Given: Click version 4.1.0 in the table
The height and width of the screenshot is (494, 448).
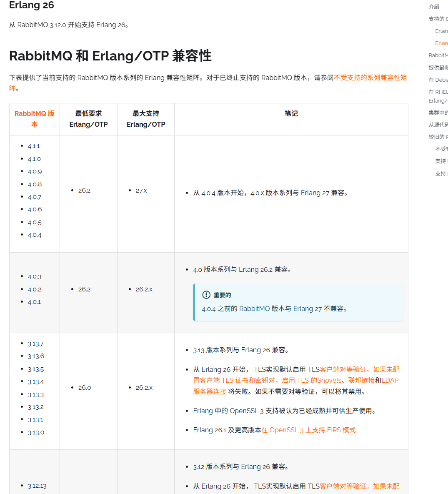Looking at the screenshot, I should [34, 159].
